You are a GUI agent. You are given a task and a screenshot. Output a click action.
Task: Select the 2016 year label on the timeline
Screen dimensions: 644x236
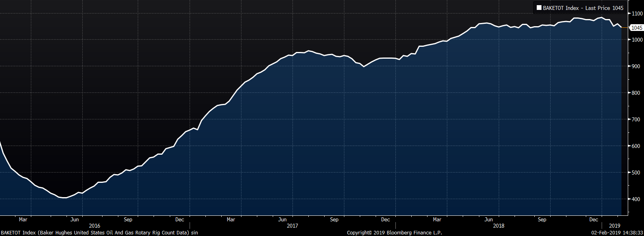click(x=95, y=226)
